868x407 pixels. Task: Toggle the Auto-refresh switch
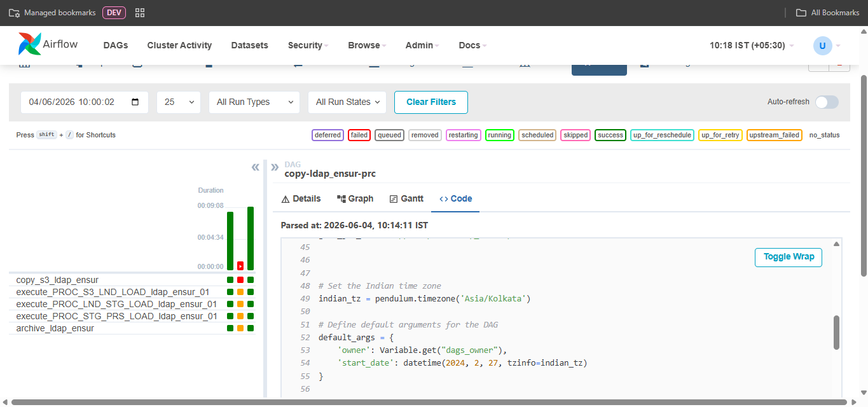827,102
